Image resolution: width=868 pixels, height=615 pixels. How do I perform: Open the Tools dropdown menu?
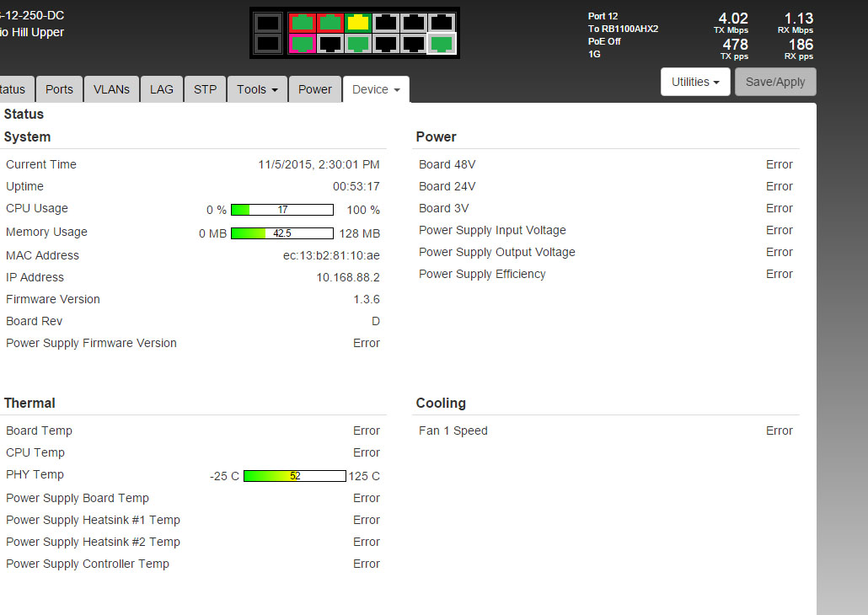(257, 89)
